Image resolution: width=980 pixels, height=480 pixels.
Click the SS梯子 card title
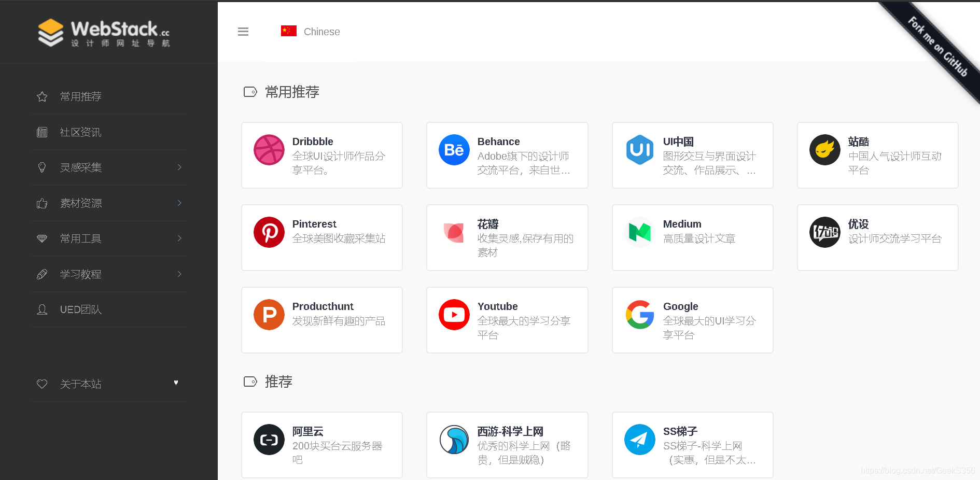(x=680, y=431)
